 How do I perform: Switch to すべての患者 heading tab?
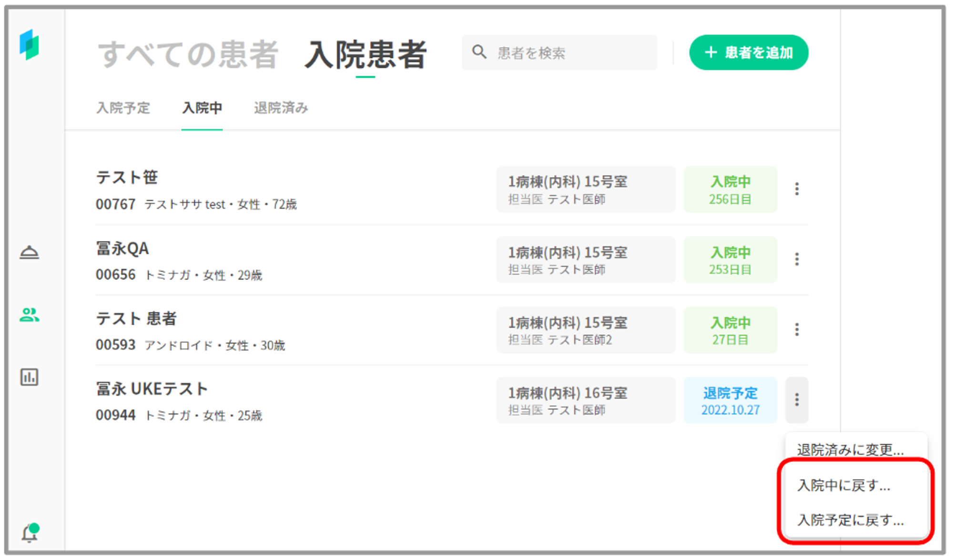point(188,54)
